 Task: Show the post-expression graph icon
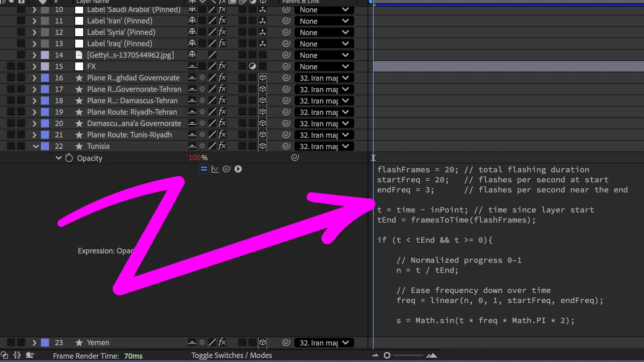coord(215,169)
